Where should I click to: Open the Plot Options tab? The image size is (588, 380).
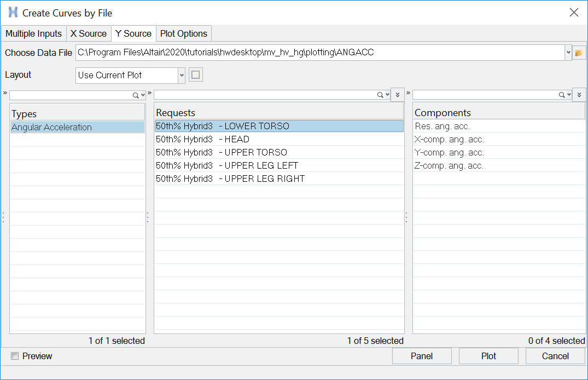click(184, 33)
